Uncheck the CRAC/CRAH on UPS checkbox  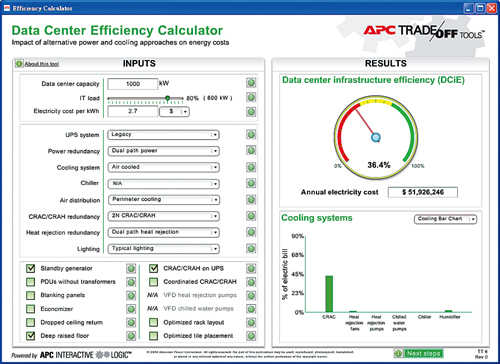[153, 268]
